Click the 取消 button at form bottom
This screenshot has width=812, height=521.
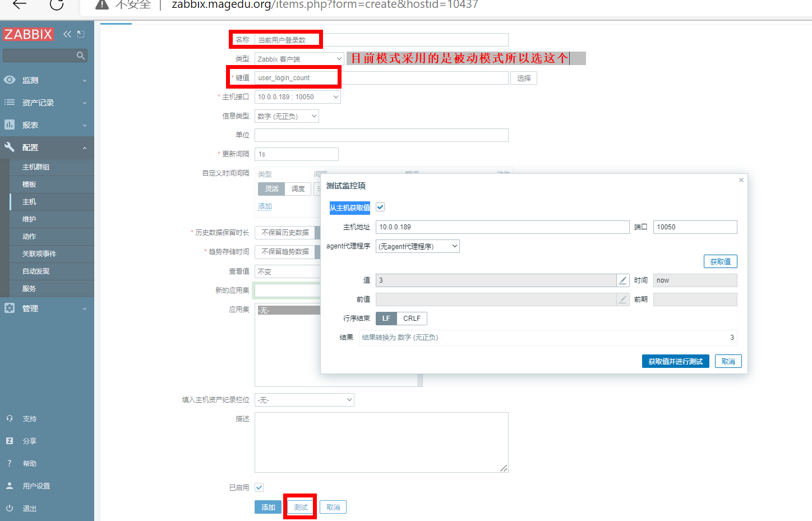click(x=333, y=507)
